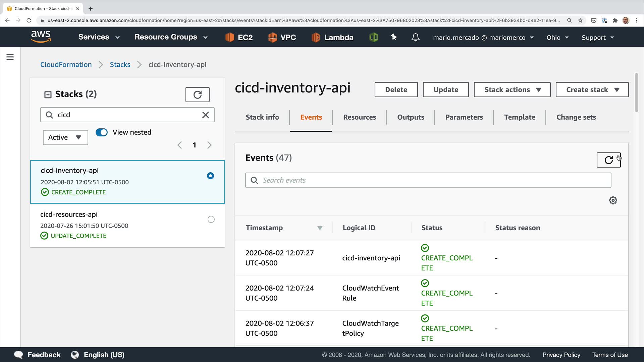The height and width of the screenshot is (362, 644).
Task: Refresh the Stacks list
Action: point(197,95)
